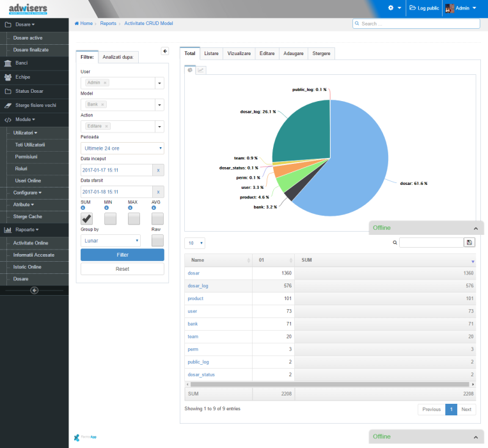Screen dimensions: 488x448
Task: Open the Perioada dropdown showing Ultimele 24 ore
Action: (x=122, y=148)
